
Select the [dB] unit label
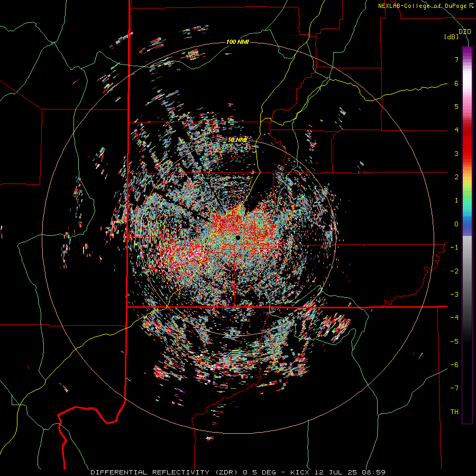tap(452, 37)
